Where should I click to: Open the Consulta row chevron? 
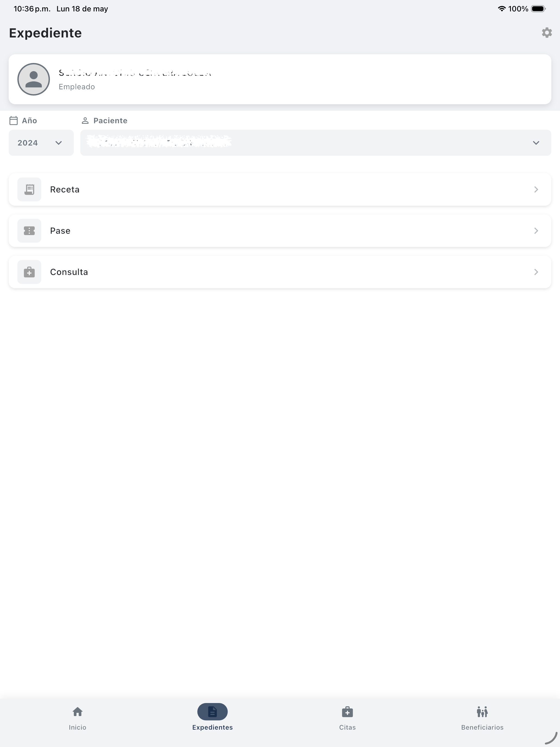point(536,272)
